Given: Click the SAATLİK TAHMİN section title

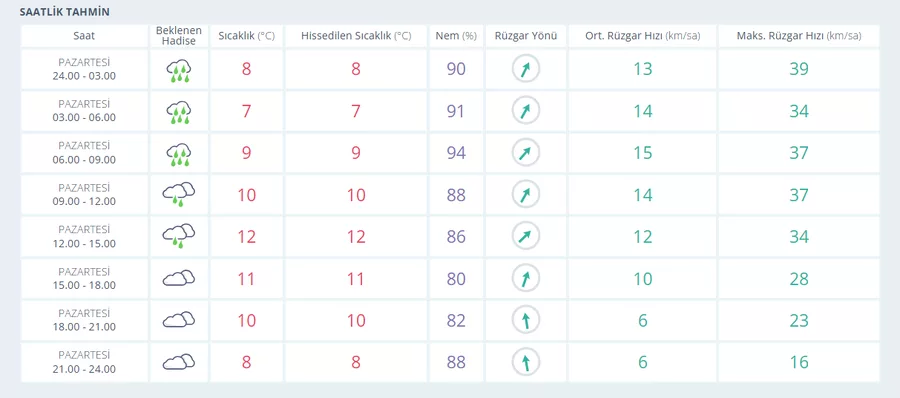Looking at the screenshot, I should point(65,11).
